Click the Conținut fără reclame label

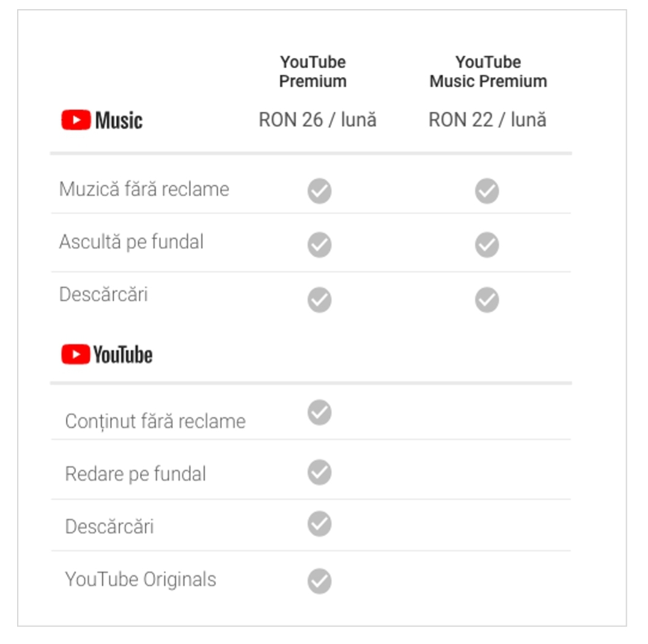(155, 421)
